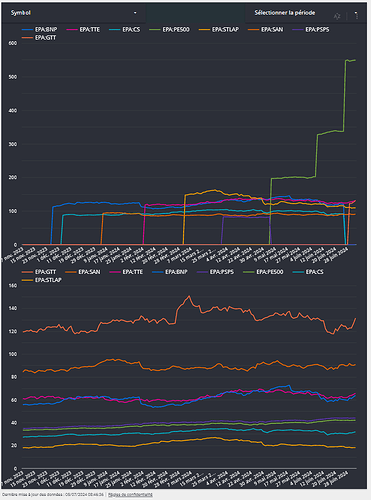Click EPA:GTT legend entry in bottom chart
Viewport: 371px width, 500px height.
[x=39, y=272]
